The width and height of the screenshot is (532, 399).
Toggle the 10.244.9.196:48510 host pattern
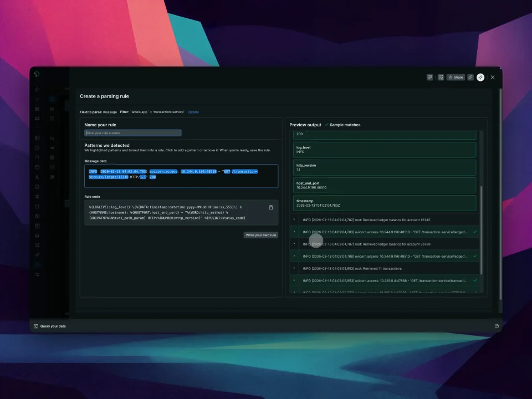pos(198,172)
